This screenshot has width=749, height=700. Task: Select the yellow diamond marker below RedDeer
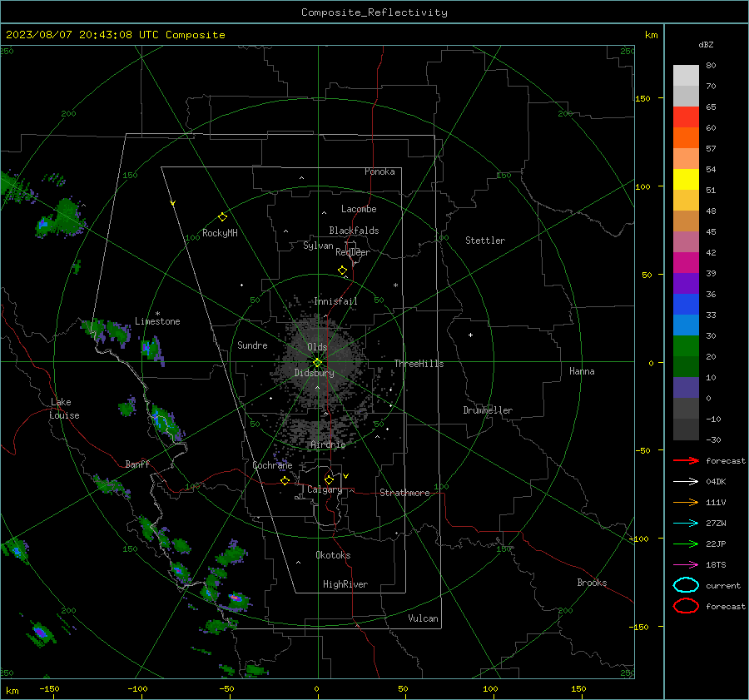point(342,271)
